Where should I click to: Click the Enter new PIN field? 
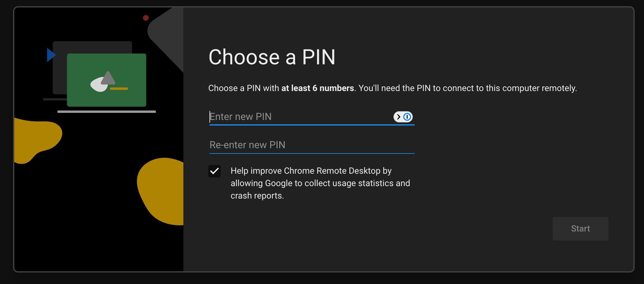click(298, 117)
